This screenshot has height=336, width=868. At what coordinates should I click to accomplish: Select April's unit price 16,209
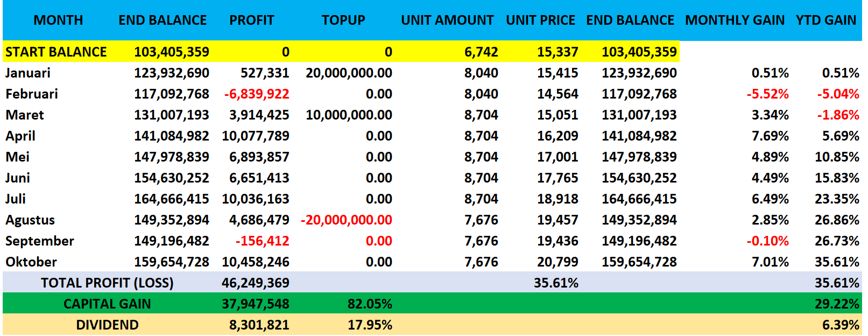click(558, 136)
